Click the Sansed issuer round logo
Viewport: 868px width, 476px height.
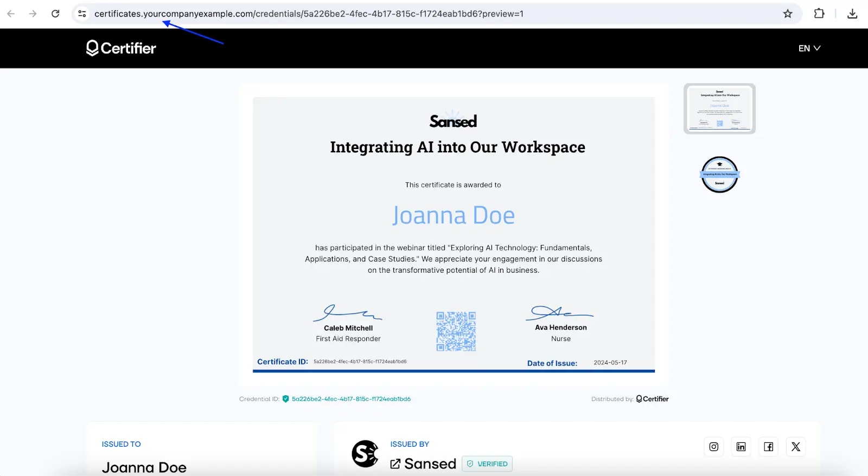(x=365, y=454)
